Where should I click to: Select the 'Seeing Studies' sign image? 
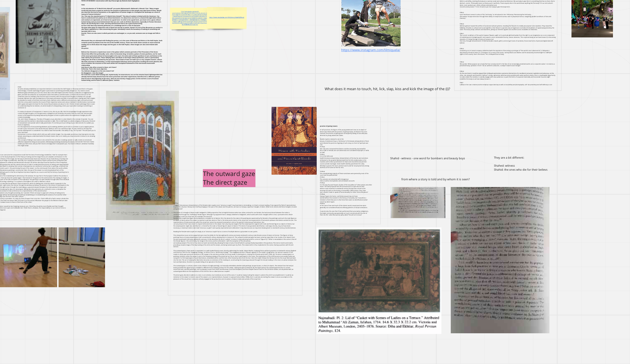(43, 32)
